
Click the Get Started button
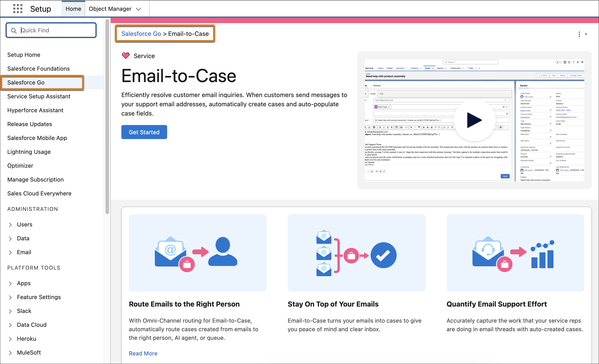[144, 132]
